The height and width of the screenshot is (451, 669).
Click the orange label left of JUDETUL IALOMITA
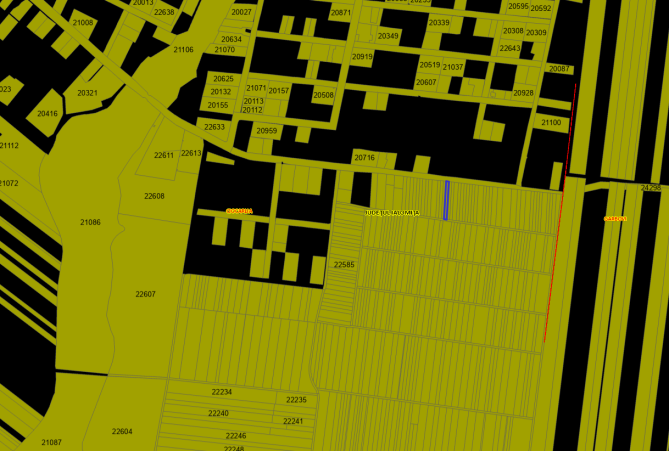240,211
